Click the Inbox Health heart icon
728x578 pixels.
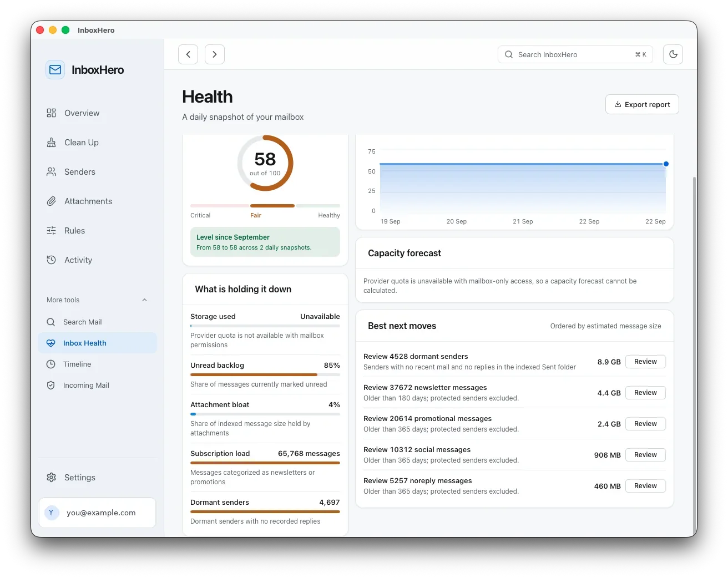(51, 343)
